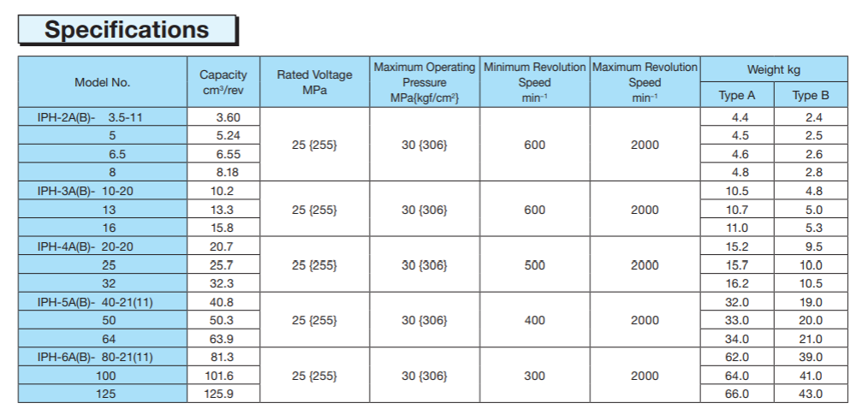The width and height of the screenshot is (868, 415).
Task: Click the Specifications section heading
Action: click(x=127, y=30)
